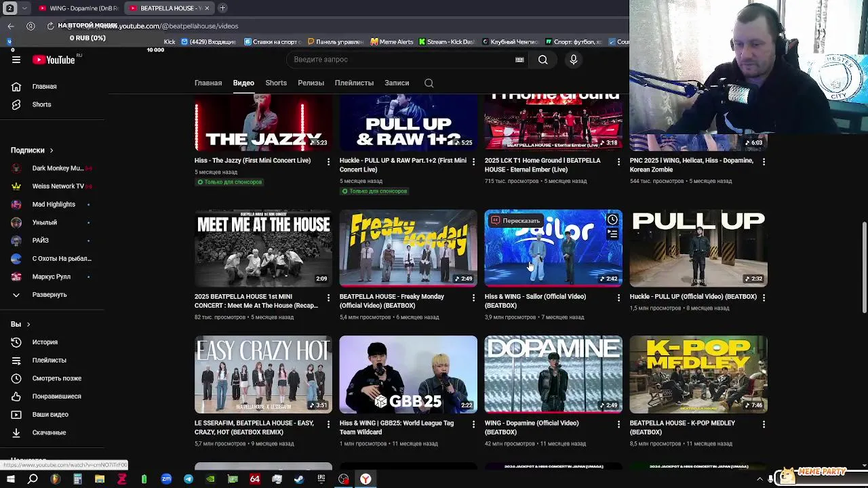Open the YouTube hamburger guide menu

coord(16,60)
